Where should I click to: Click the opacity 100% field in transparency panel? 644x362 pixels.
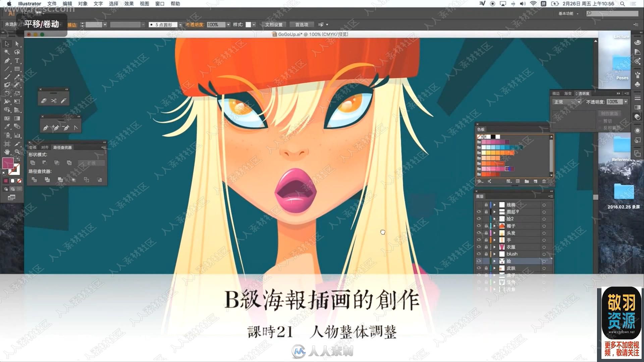pos(615,102)
